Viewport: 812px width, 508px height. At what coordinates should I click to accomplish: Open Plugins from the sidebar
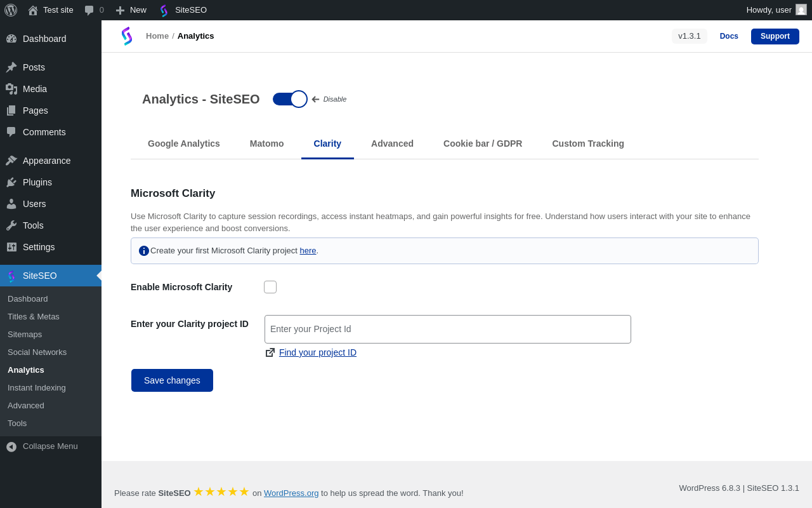[37, 182]
